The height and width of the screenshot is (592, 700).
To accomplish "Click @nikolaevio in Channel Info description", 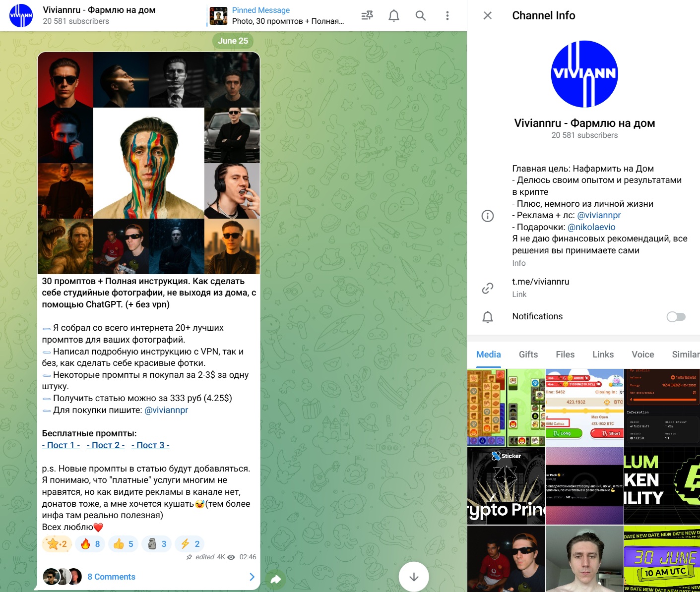I will tap(591, 227).
